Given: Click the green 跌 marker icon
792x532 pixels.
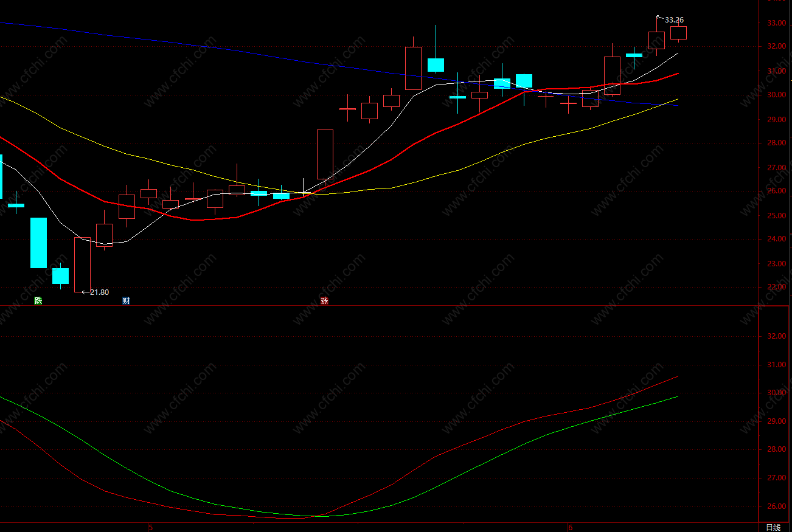Looking at the screenshot, I should click(x=38, y=300).
